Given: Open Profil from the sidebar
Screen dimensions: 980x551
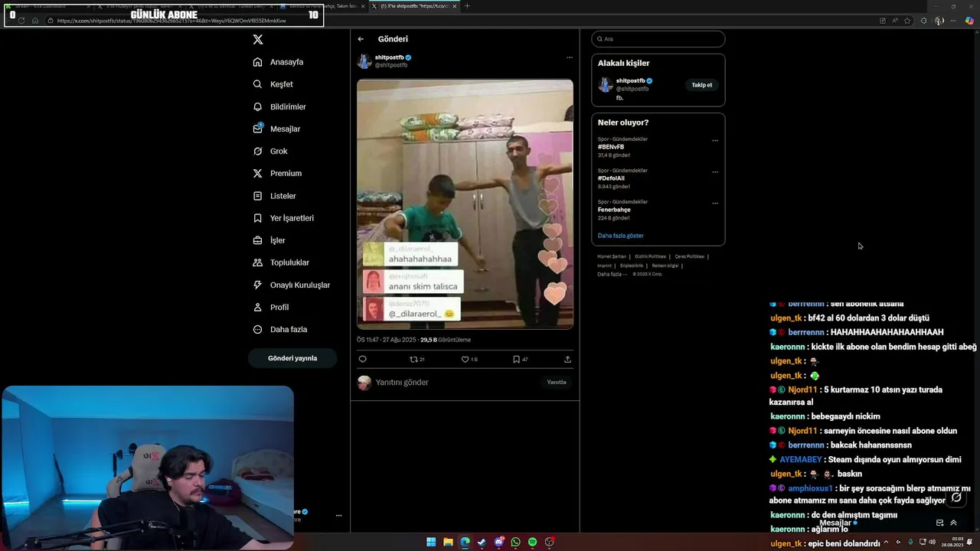Looking at the screenshot, I should [271, 307].
